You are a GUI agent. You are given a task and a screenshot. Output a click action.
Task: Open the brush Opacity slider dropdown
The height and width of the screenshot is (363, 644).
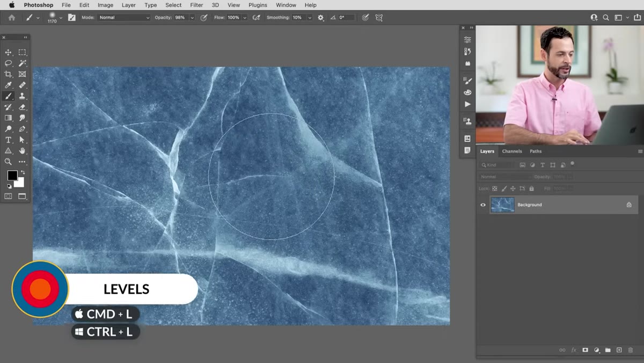pos(192,18)
